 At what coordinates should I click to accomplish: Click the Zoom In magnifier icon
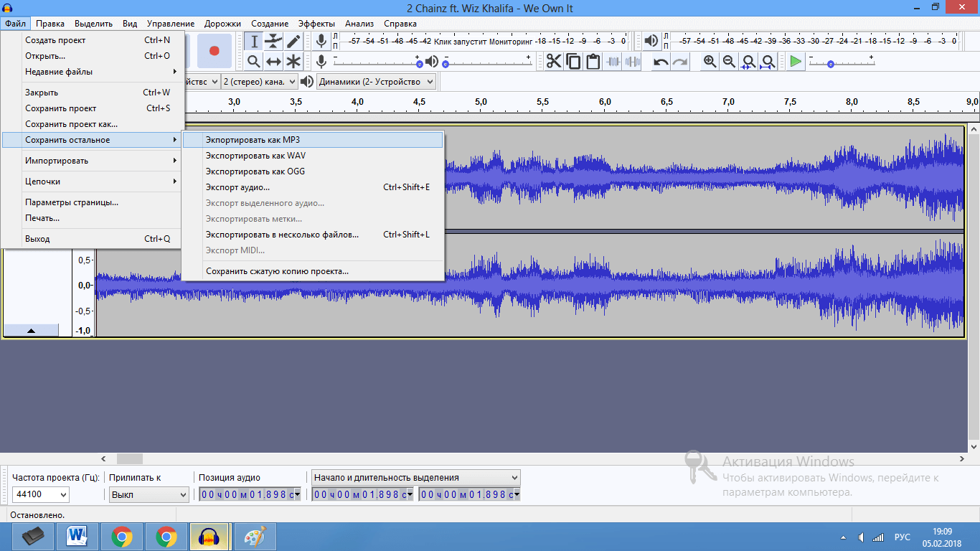coord(710,62)
